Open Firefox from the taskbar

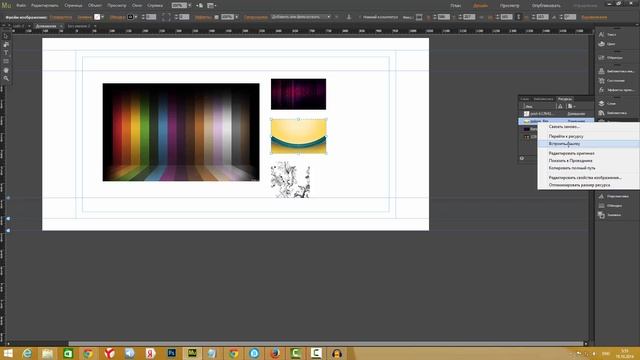(275, 353)
